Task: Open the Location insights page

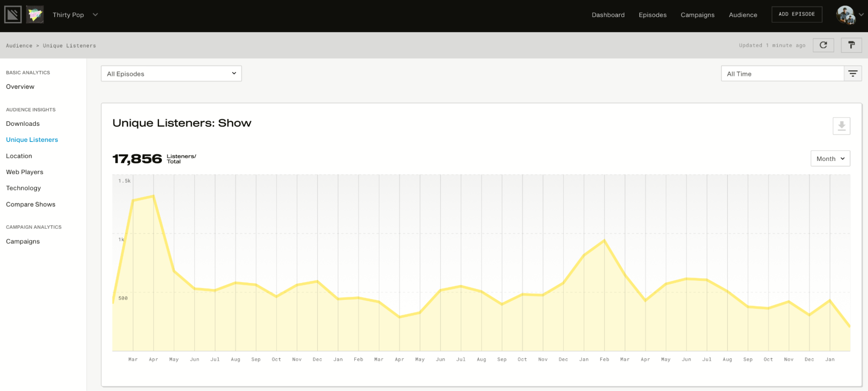Action: [19, 156]
